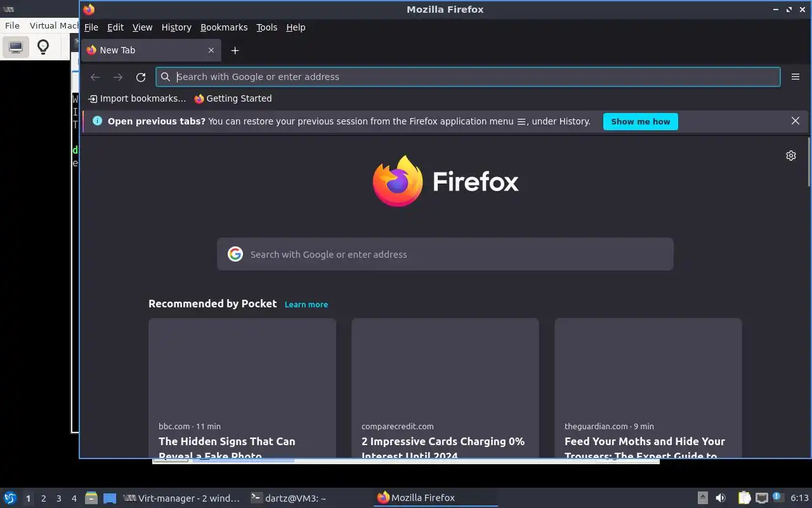812x508 pixels.
Task: Click the Google logo in the page search box
Action: pyautogui.click(x=235, y=254)
